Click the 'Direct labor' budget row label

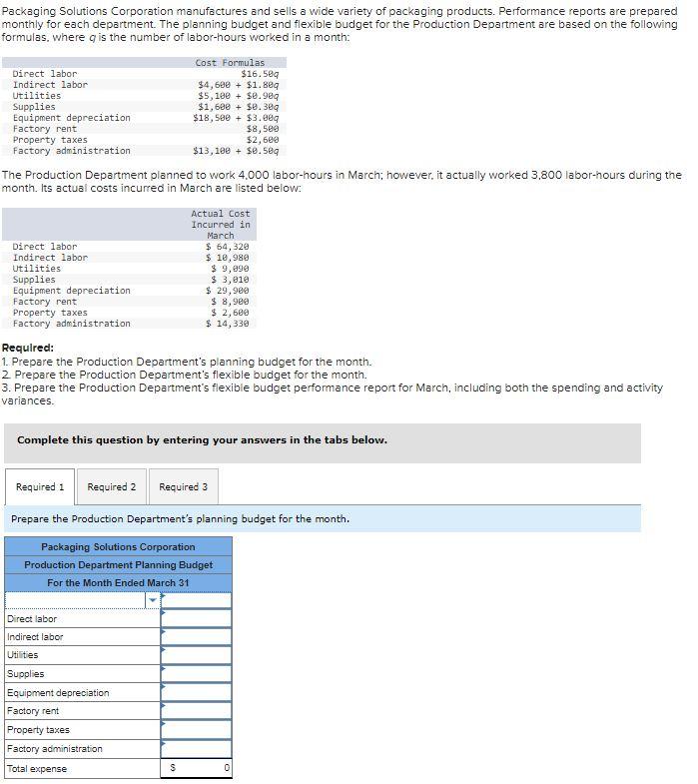click(x=32, y=619)
